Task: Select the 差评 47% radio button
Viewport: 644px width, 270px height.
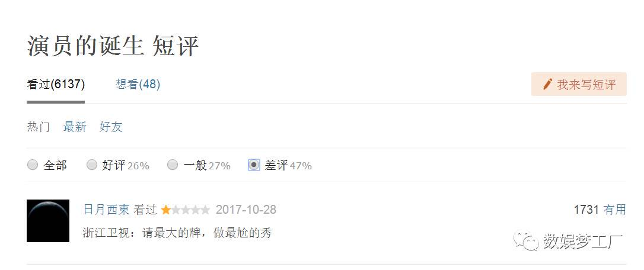Action: 254,165
